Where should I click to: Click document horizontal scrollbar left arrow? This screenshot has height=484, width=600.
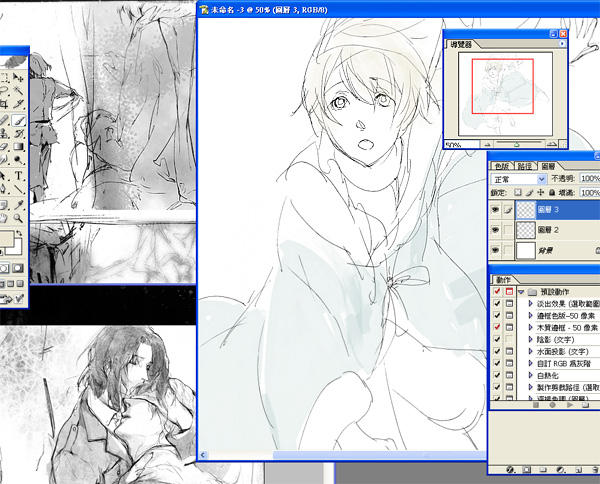[203, 455]
